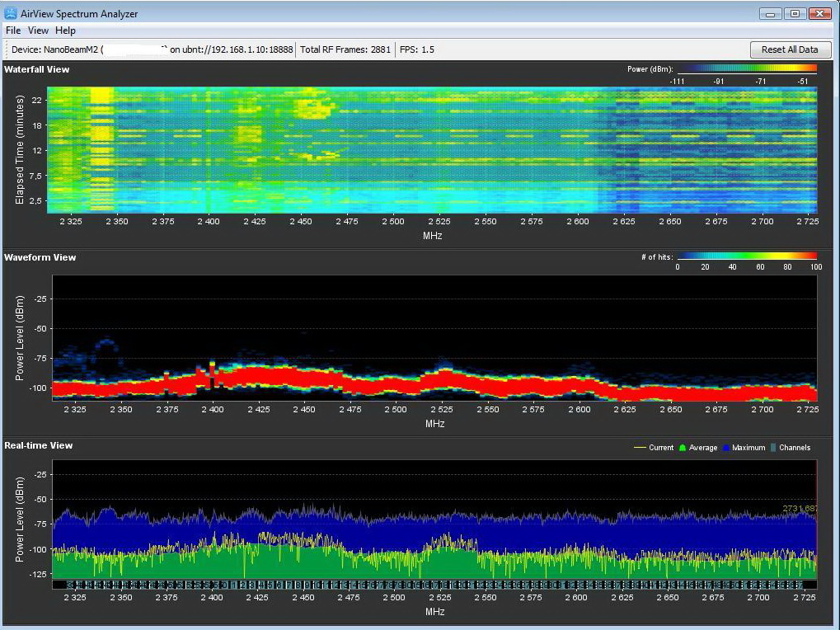Click the Total RF Frames counter
This screenshot has width=840, height=630.
[345, 49]
